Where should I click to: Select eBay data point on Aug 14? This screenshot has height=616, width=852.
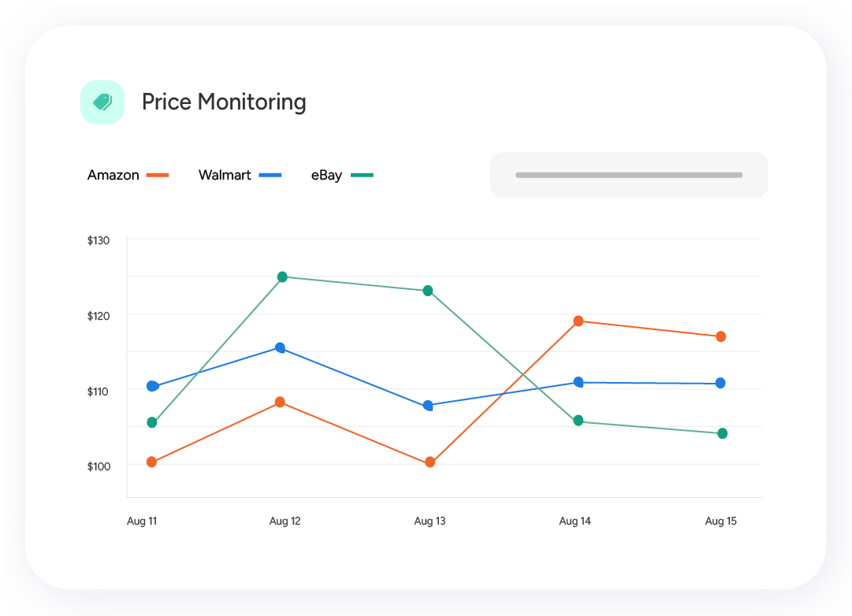(x=579, y=421)
